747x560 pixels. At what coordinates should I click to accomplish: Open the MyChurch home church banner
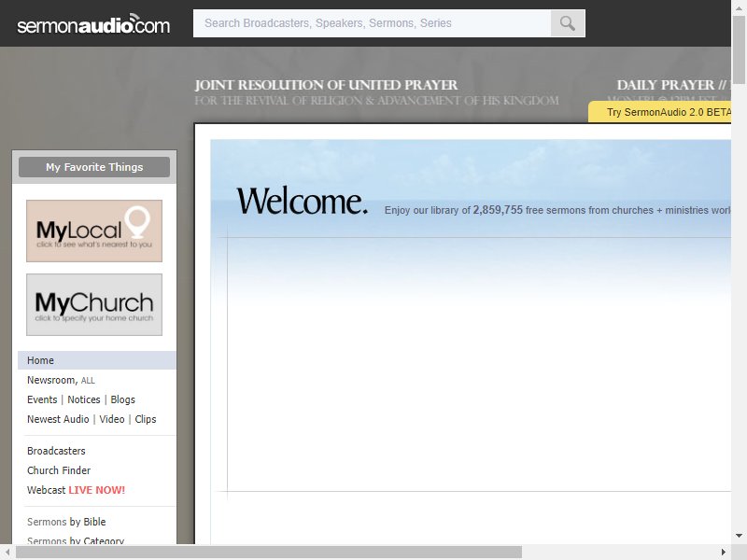click(94, 305)
